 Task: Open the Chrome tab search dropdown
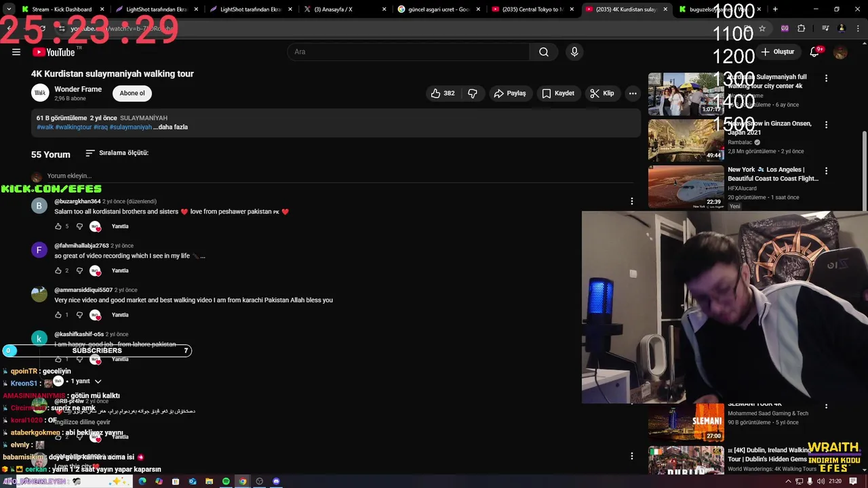(x=9, y=9)
